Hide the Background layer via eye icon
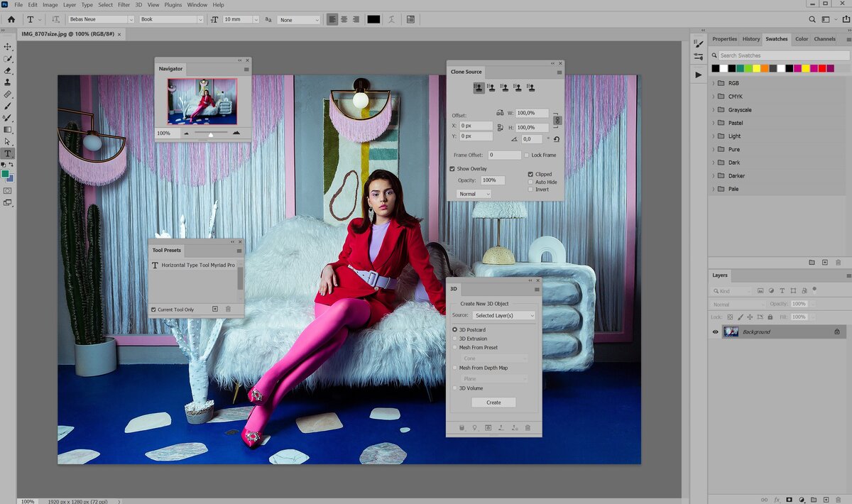 [x=715, y=332]
